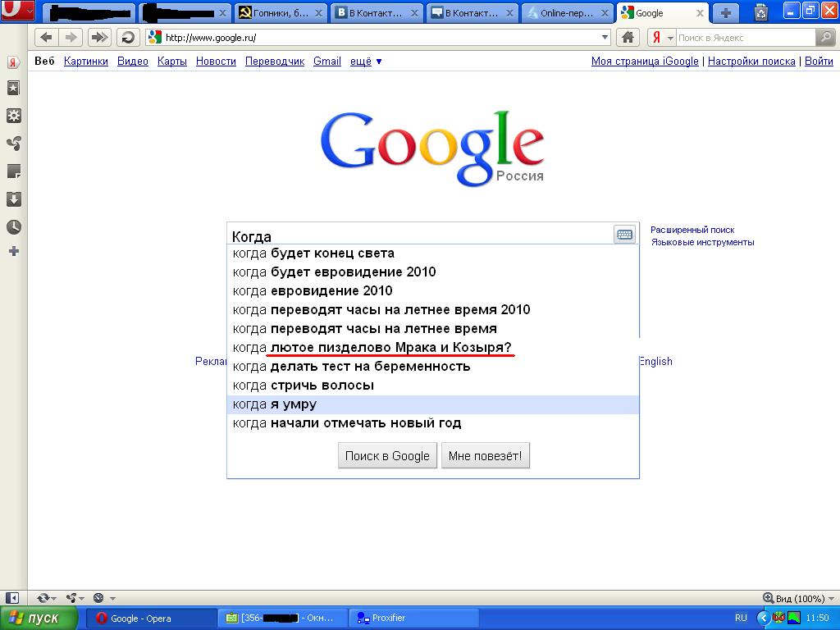Open the Gmail link
This screenshot has width=840, height=630.
click(327, 61)
